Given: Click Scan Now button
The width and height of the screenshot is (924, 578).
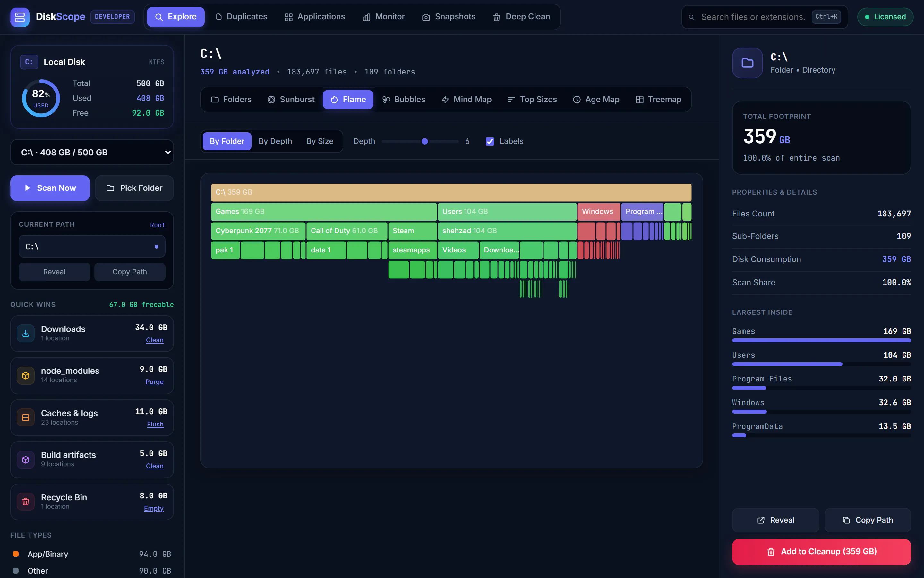Looking at the screenshot, I should tap(50, 188).
